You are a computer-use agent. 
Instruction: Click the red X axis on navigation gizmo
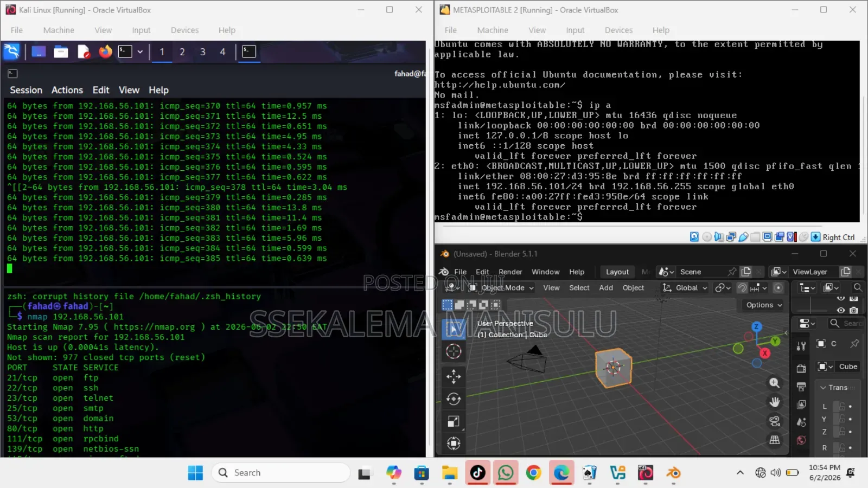click(x=765, y=354)
